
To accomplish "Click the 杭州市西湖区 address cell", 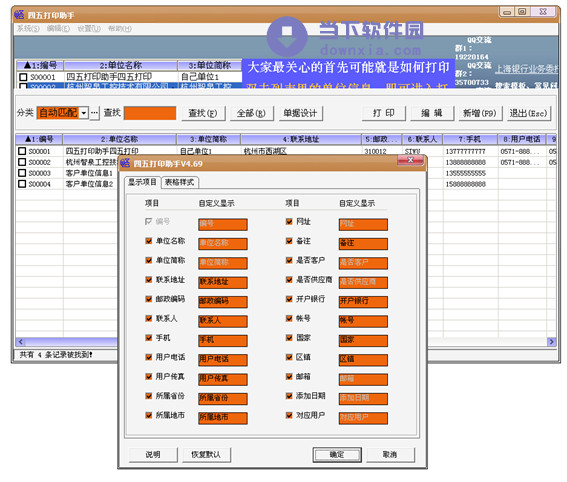I will [301, 151].
